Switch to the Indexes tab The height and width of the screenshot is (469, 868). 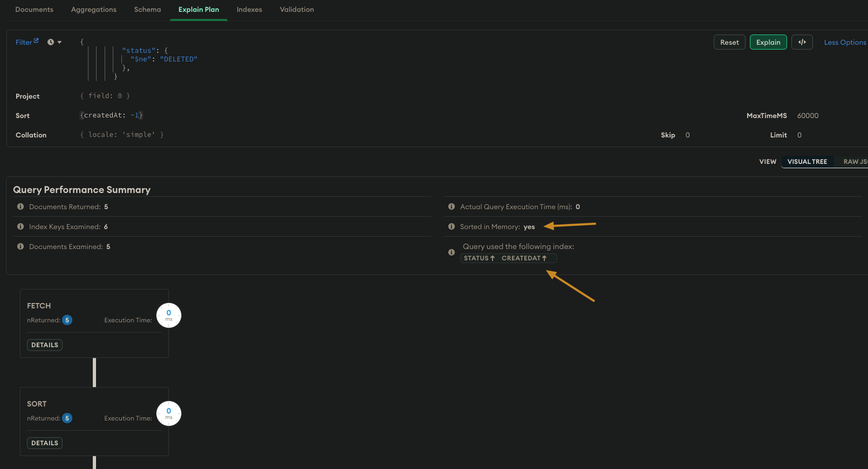pos(249,10)
